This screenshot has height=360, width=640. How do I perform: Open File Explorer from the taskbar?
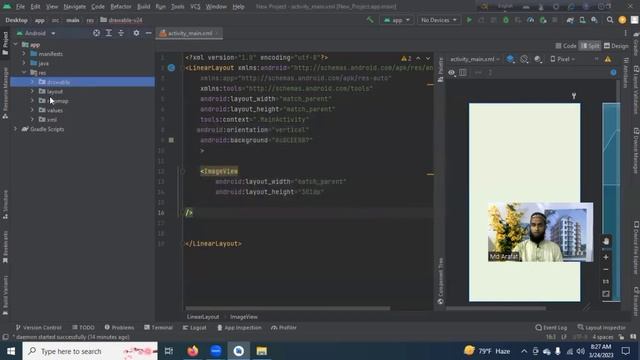[262, 351]
